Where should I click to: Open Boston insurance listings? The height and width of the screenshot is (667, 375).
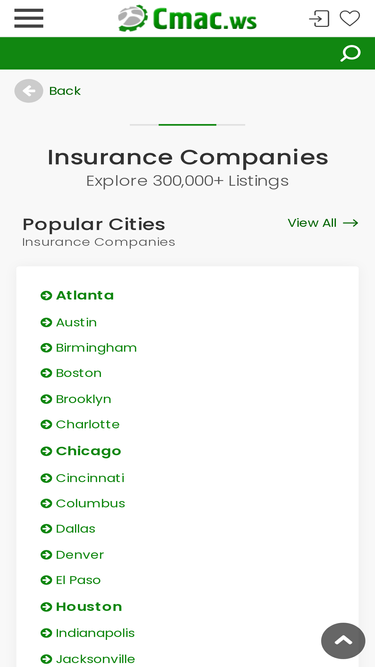79,373
